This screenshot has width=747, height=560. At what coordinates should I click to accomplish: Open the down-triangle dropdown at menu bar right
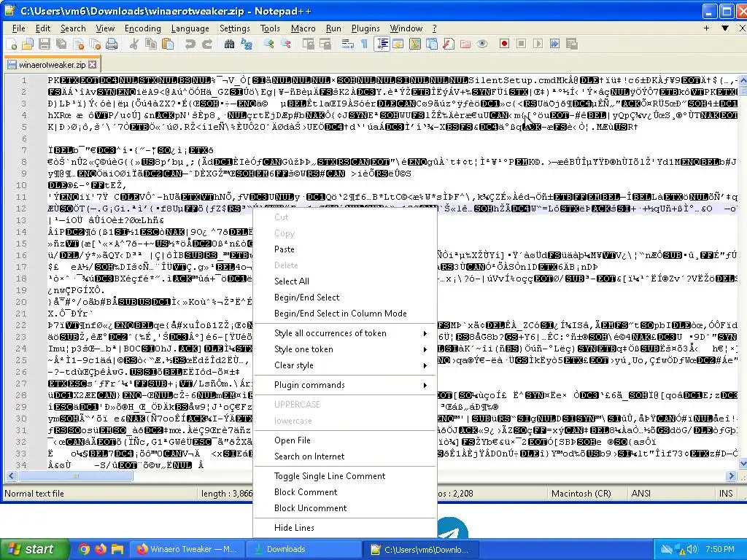724,28
